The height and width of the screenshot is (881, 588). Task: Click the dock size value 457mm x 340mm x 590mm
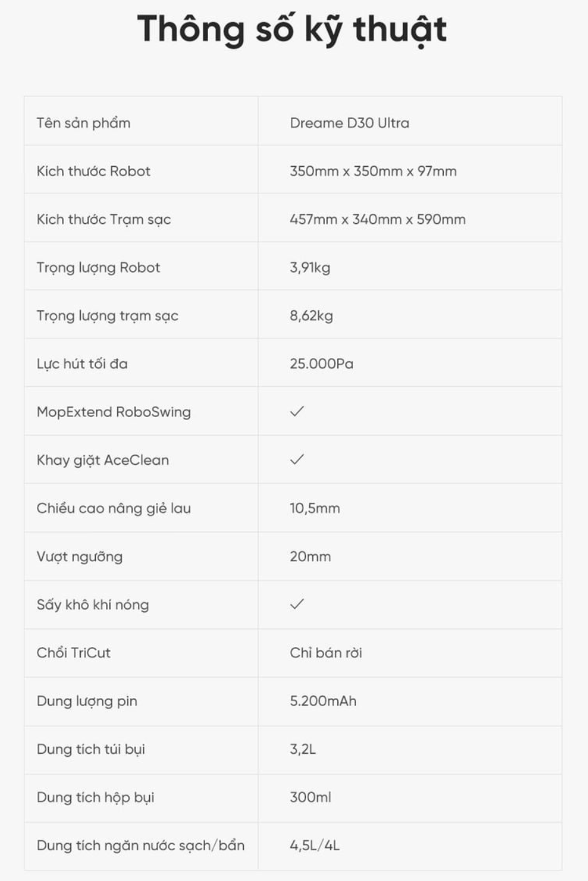pyautogui.click(x=377, y=219)
